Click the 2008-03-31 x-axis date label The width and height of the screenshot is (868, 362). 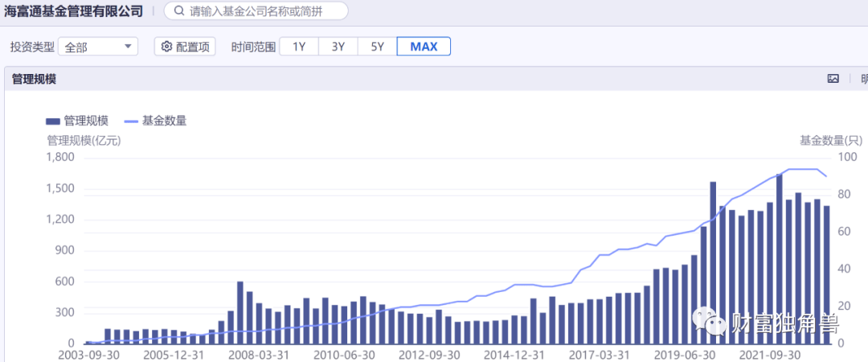[x=259, y=355]
